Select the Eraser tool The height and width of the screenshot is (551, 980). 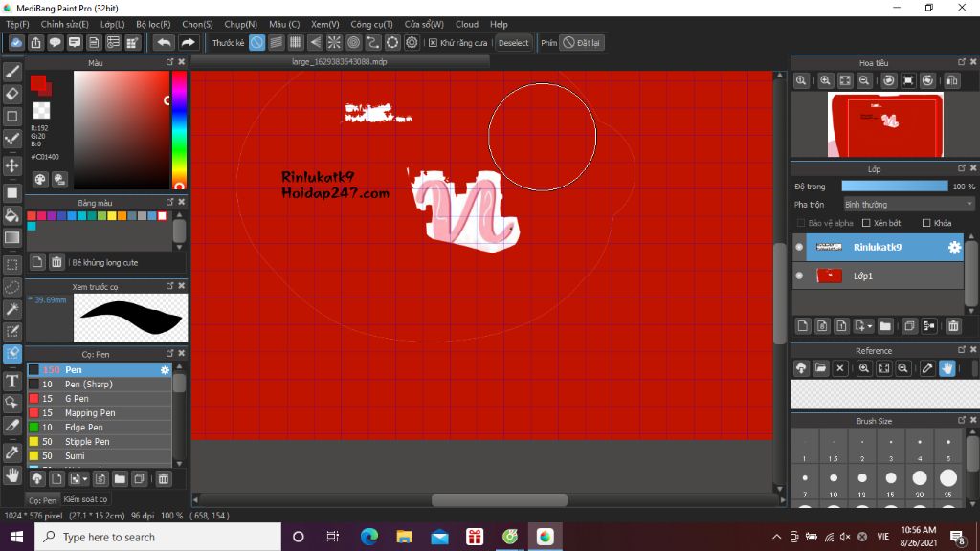tap(11, 94)
